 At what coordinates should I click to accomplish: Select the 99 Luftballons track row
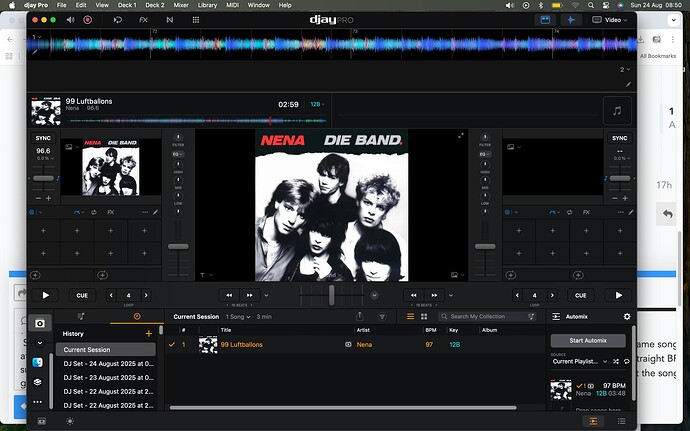point(355,345)
